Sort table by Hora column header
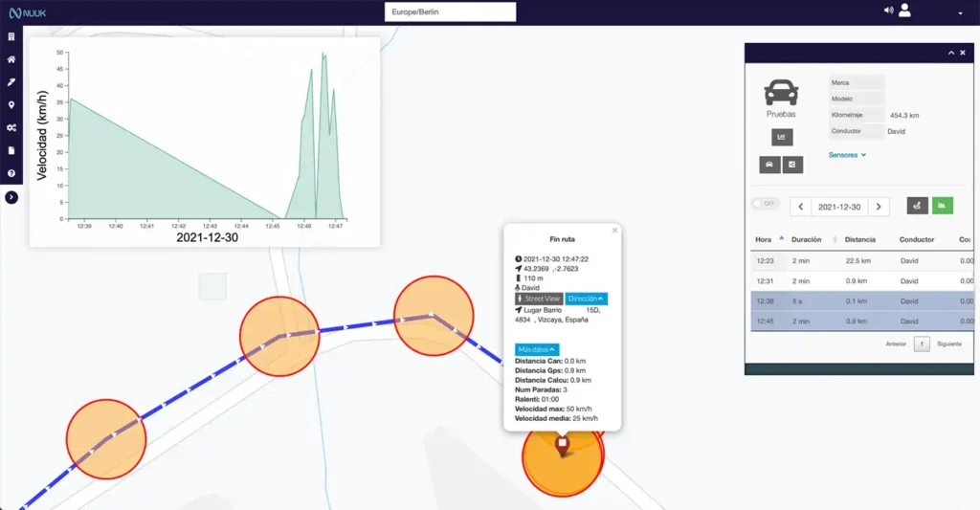980x510 pixels. 764,239
